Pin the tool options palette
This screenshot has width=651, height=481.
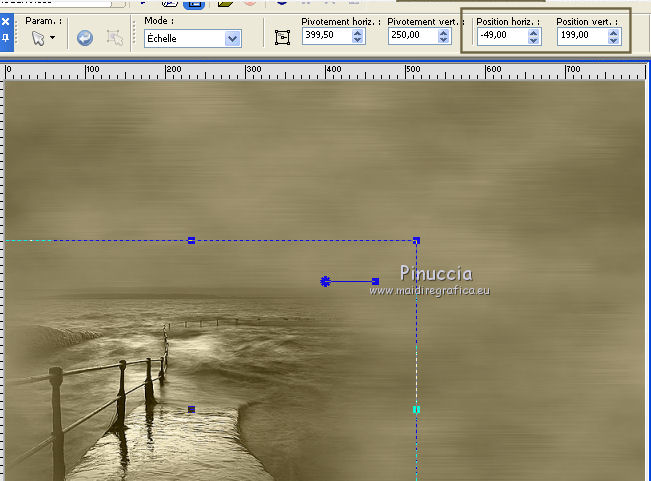point(5,38)
